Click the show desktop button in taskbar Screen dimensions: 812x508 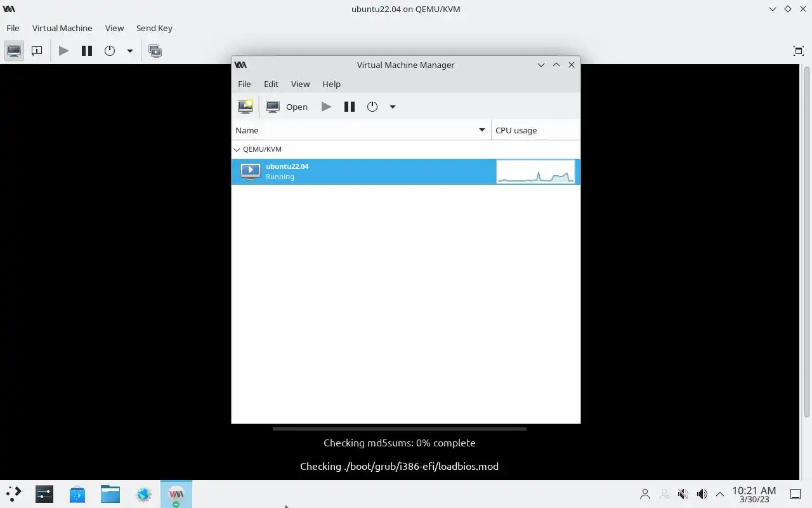796,494
